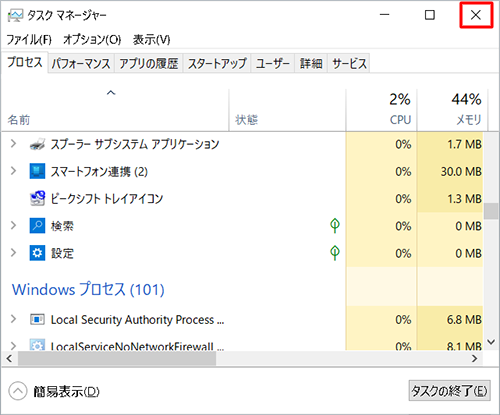Click the 30.0 MB memory value

461,172
